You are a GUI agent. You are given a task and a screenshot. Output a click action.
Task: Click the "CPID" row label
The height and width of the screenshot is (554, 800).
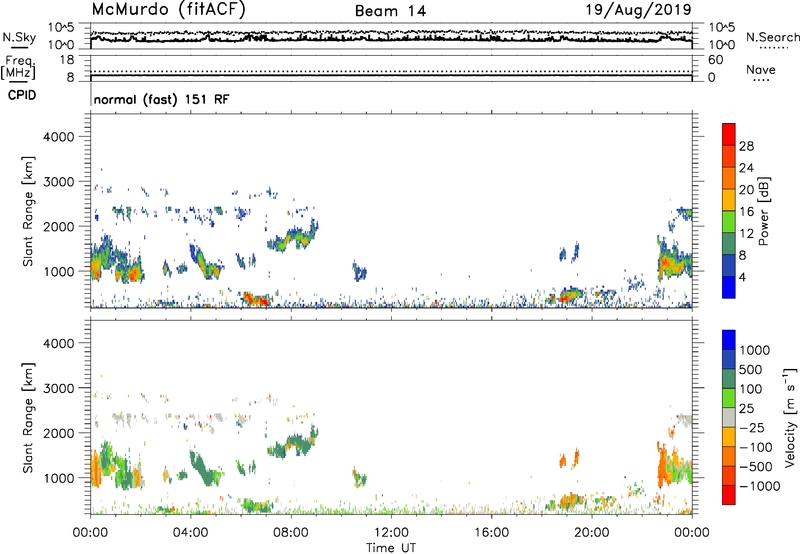pyautogui.click(x=22, y=95)
